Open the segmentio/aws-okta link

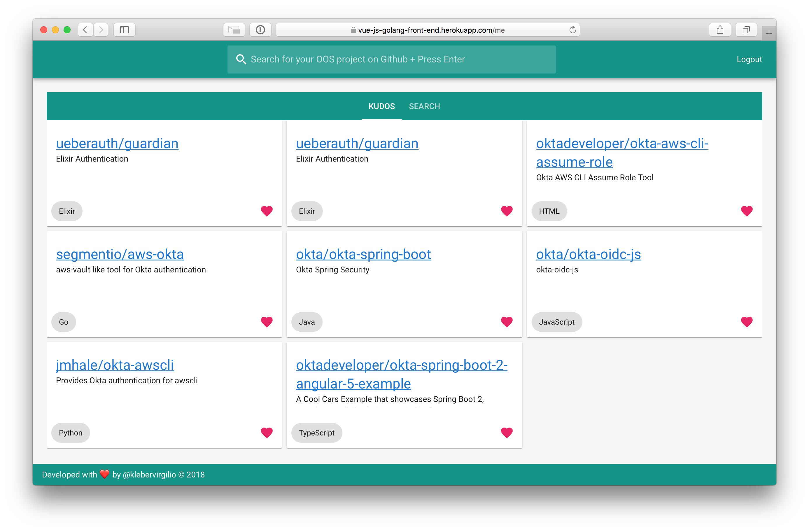click(120, 254)
